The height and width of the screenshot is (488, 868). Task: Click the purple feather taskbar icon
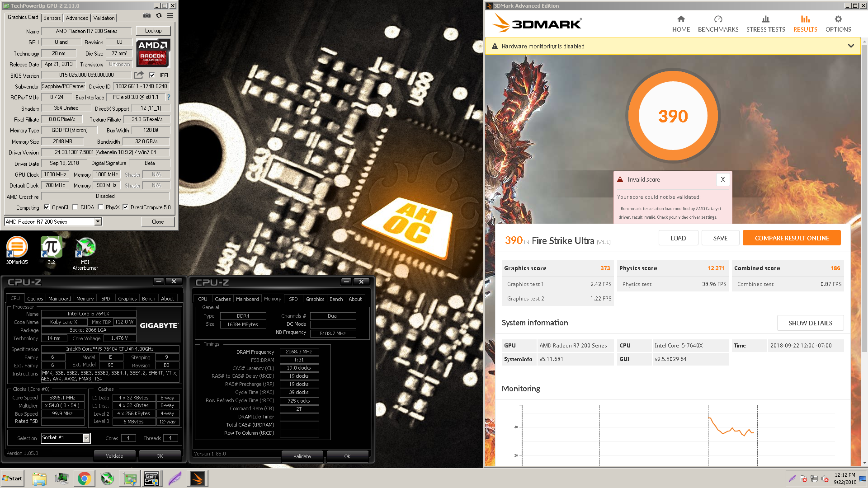click(175, 479)
